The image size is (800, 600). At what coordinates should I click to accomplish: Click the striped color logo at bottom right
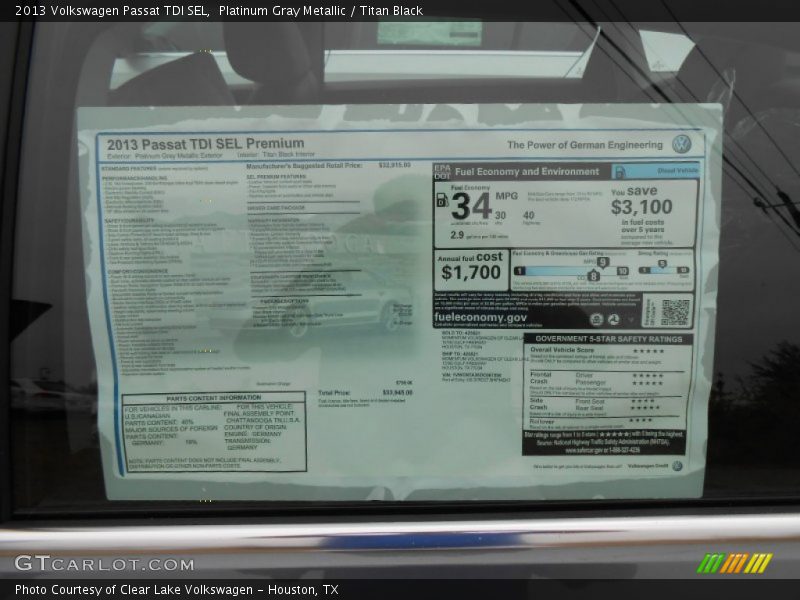point(734,563)
